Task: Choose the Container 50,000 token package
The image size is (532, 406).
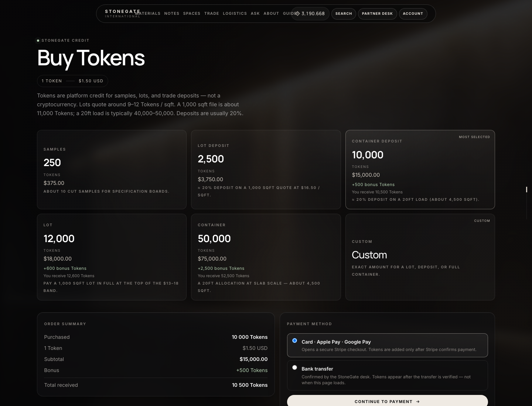Action: click(x=266, y=257)
